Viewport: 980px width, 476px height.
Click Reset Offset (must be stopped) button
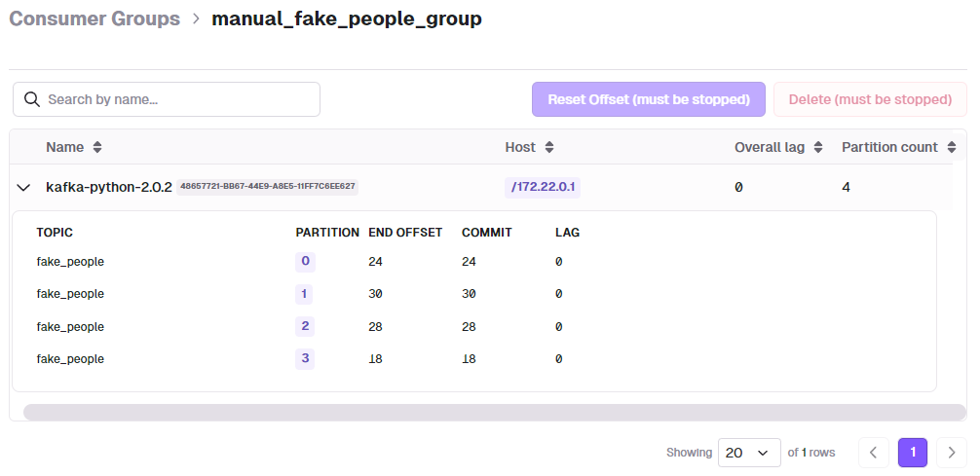click(x=649, y=99)
